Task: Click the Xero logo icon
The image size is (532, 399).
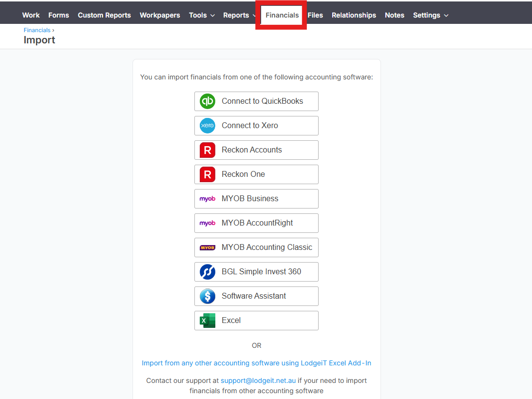Action: pos(208,126)
